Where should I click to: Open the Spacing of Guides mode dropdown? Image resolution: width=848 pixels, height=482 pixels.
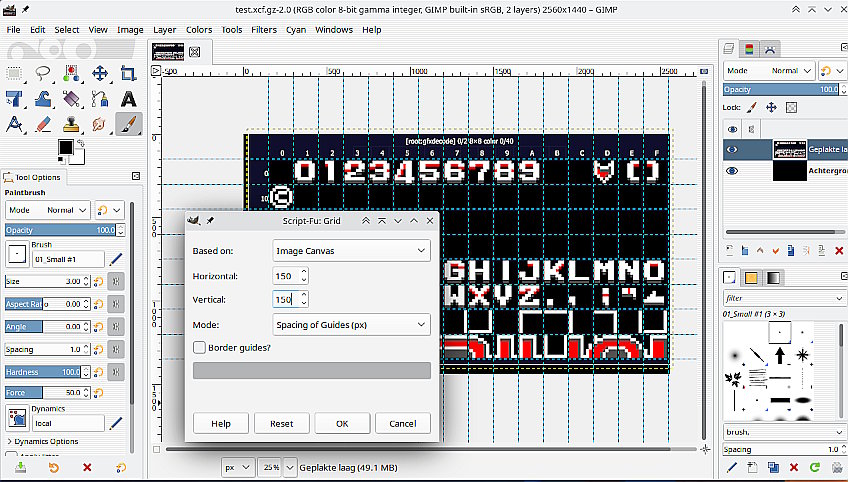pos(350,324)
